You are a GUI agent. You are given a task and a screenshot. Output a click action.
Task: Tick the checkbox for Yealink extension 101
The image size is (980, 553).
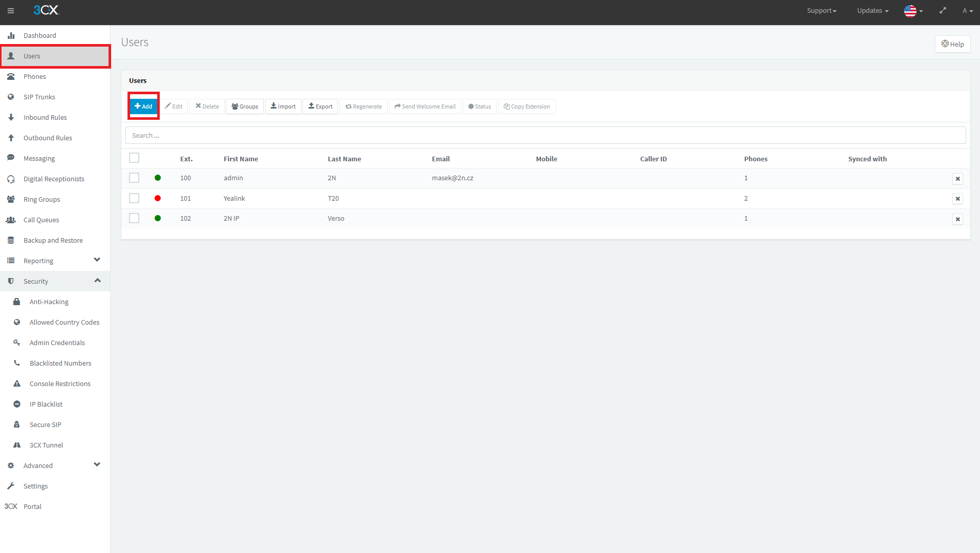point(134,198)
